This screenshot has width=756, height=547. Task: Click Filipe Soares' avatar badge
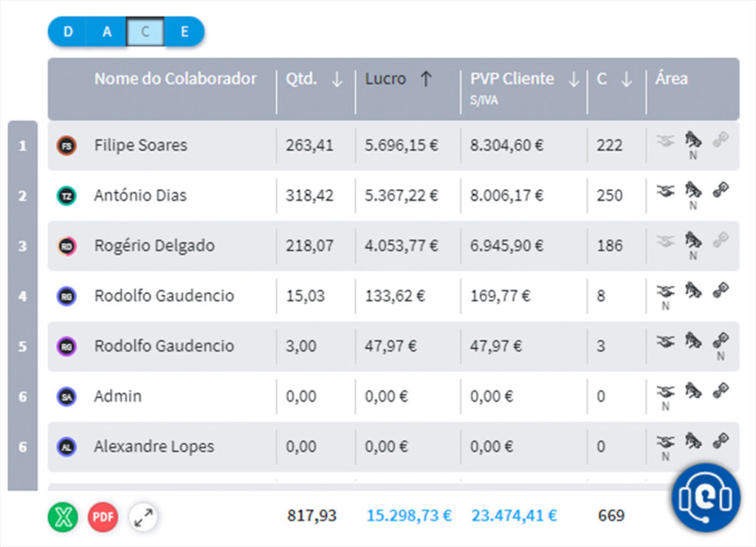point(68,145)
